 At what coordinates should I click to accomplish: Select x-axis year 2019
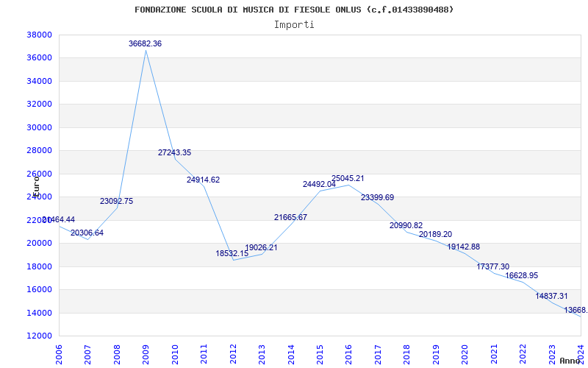[436, 354]
